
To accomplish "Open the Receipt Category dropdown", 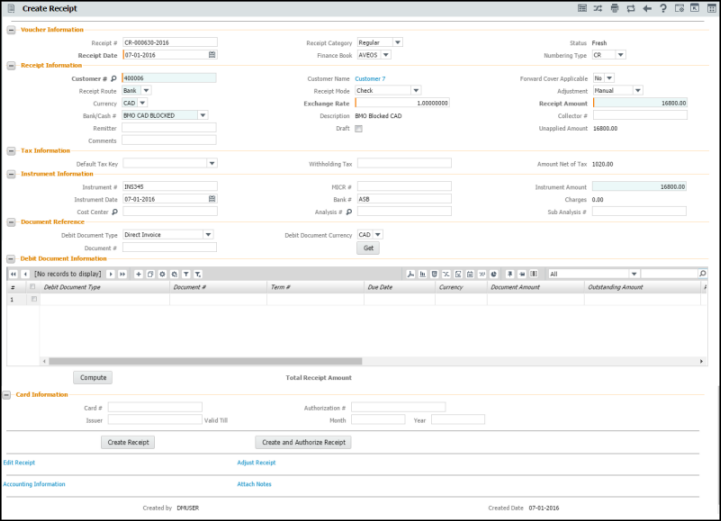I will tap(398, 42).
